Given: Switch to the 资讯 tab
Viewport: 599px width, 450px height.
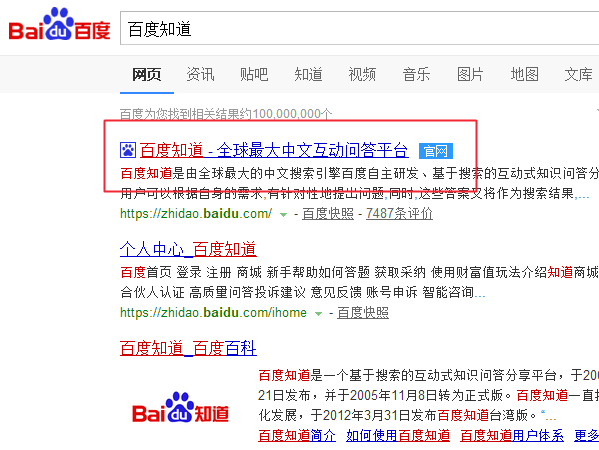Looking at the screenshot, I should [200, 74].
